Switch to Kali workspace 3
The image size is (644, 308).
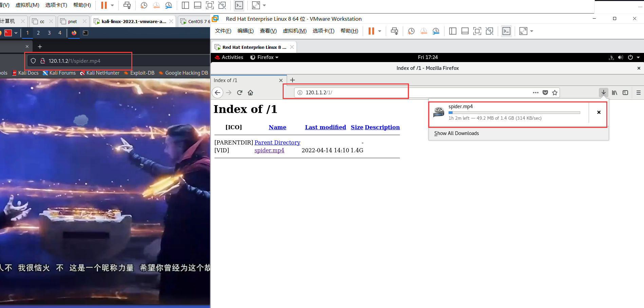tap(49, 33)
